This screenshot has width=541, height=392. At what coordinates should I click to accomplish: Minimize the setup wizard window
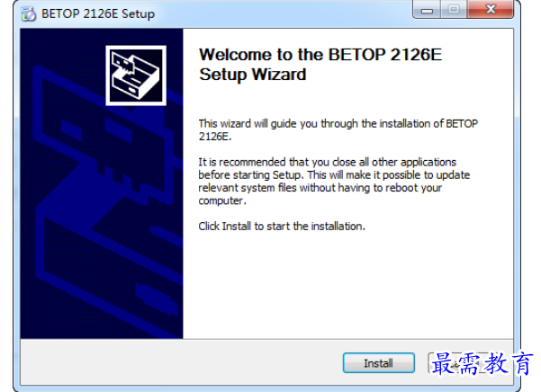(427, 10)
